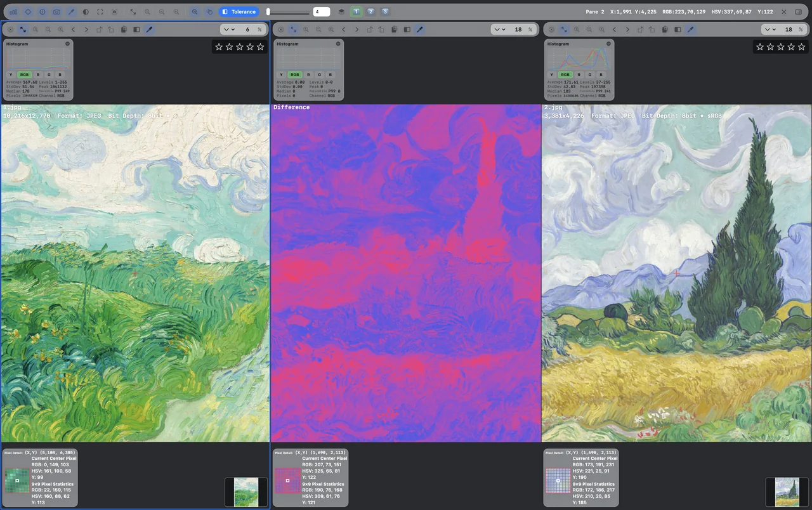This screenshot has height=510, width=812.
Task: Toggle pane 1 with the numbered 1 button
Action: point(357,12)
